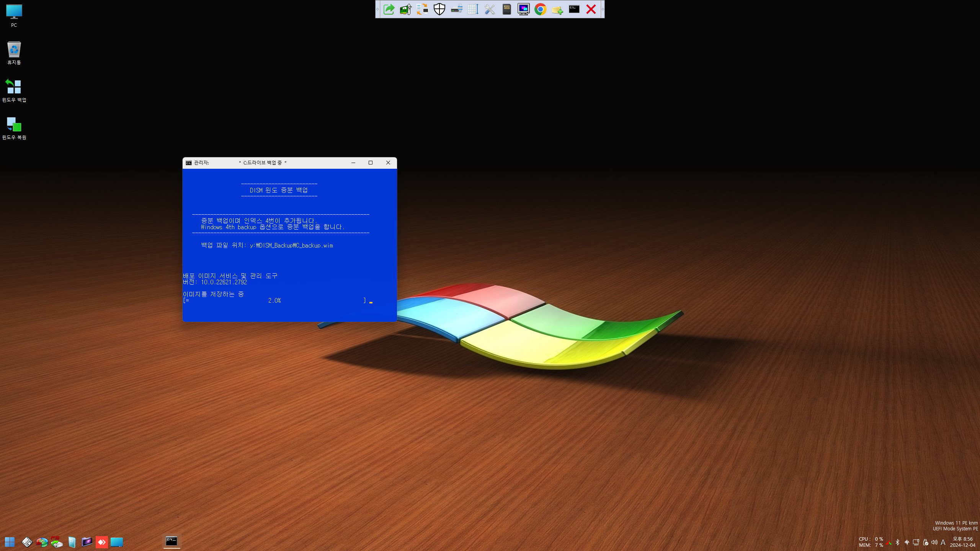The height and width of the screenshot is (551, 980).
Task: Click the 'DISM 윈도 증분 백업' heading
Action: coord(279,190)
